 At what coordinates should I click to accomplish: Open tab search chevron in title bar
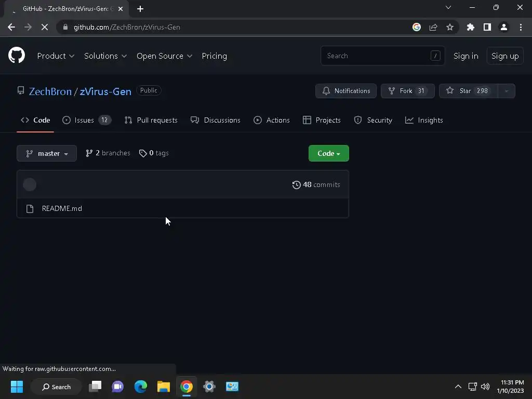coord(448,7)
